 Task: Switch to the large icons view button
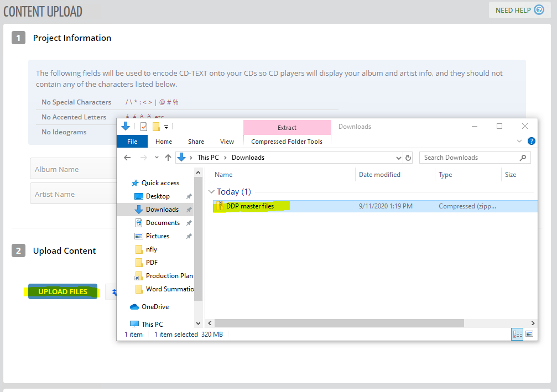tap(529, 334)
